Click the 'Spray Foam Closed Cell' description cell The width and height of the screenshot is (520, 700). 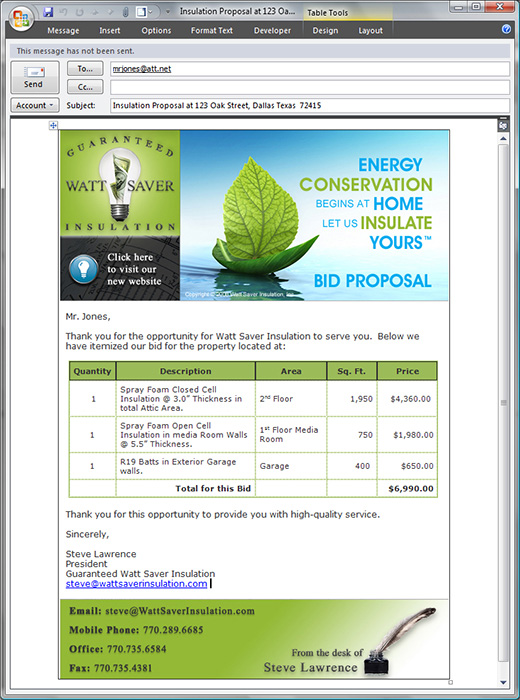tap(186, 399)
